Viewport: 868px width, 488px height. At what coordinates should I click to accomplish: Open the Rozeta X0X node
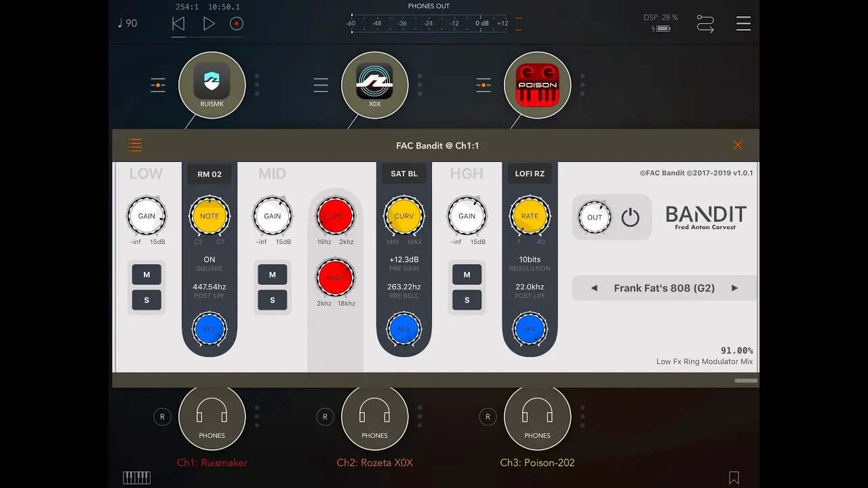[374, 85]
